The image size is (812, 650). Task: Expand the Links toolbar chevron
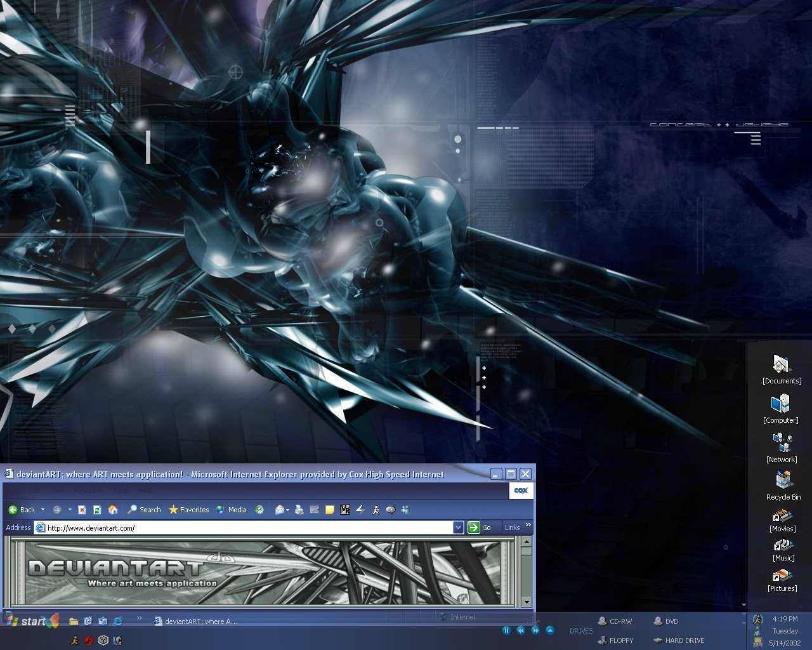pos(528,525)
